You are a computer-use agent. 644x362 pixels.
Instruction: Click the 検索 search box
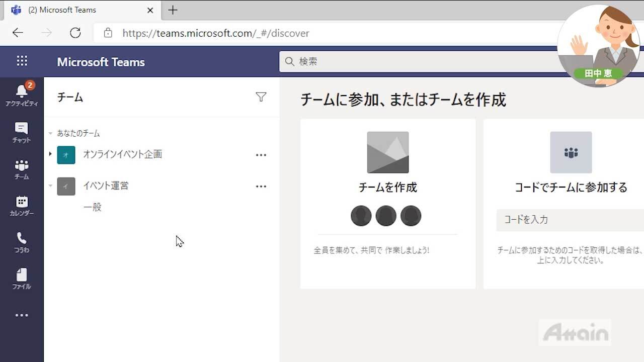(418, 61)
